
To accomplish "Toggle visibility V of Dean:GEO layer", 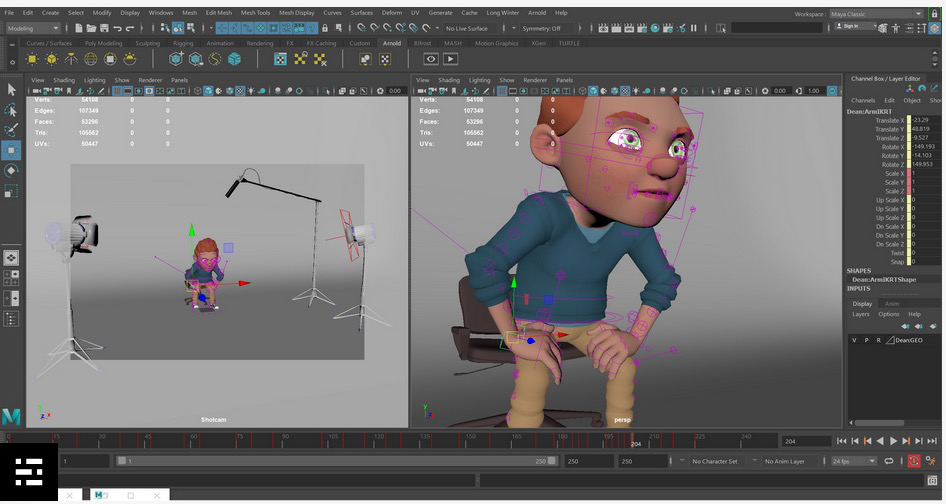I will coord(854,340).
